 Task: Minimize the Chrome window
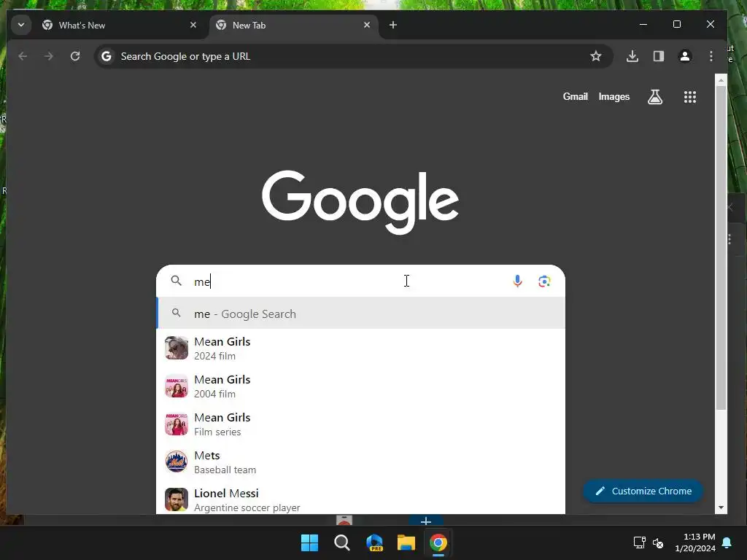[643, 24]
